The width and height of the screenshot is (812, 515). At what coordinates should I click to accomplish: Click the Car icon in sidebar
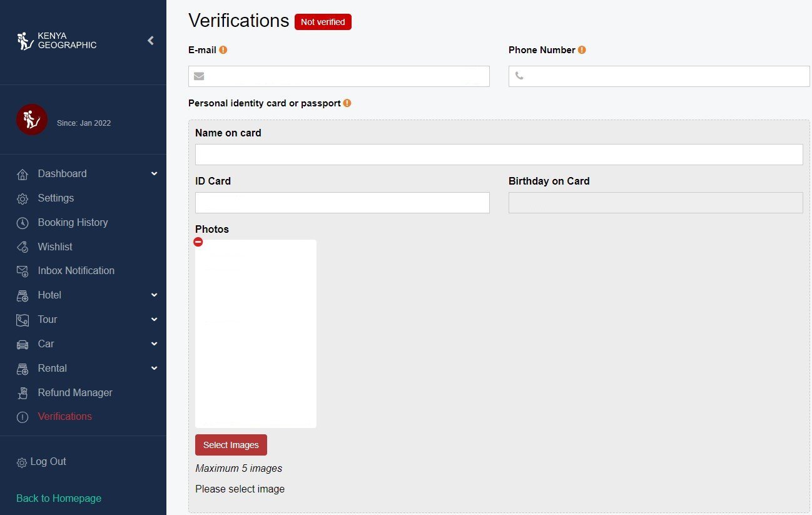coord(23,344)
